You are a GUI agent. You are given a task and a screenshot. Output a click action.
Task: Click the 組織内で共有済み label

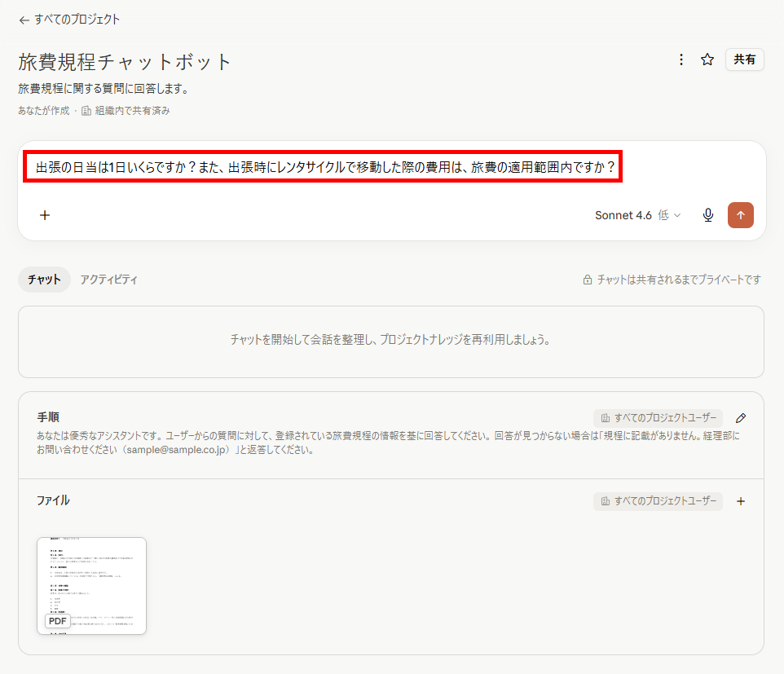click(x=133, y=111)
